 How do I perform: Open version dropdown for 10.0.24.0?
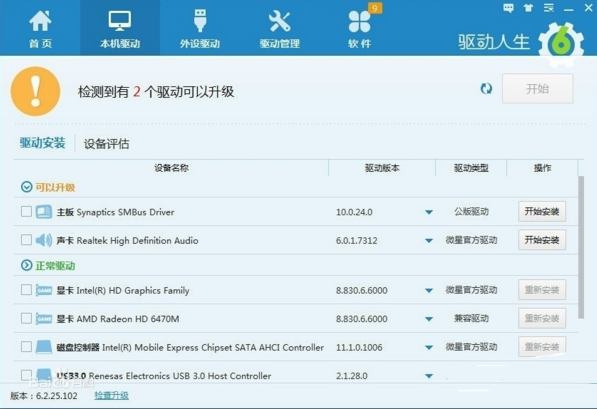(x=429, y=212)
